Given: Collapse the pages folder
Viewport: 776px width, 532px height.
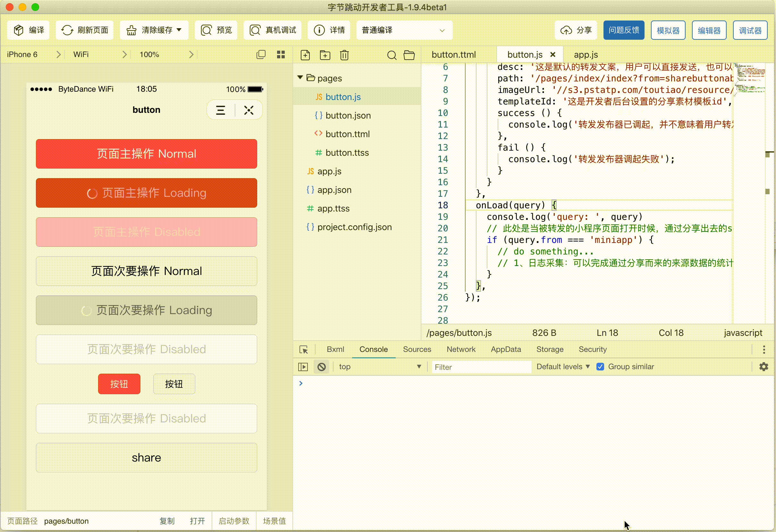Looking at the screenshot, I should tap(300, 78).
